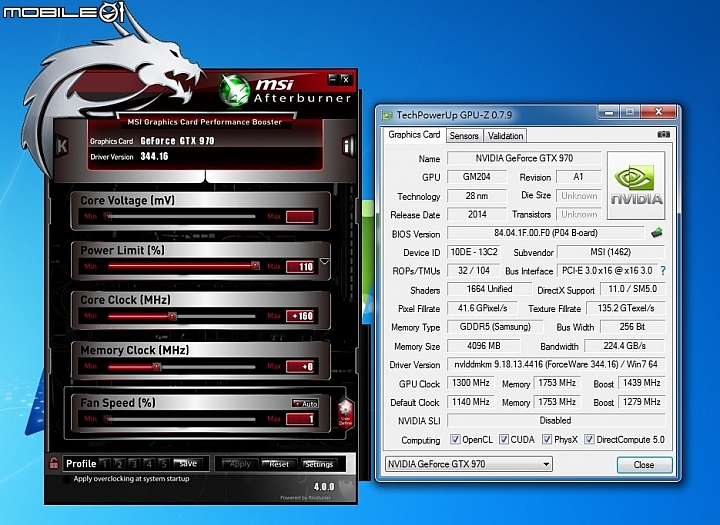
Task: Close the MSI Afterburner window
Action: pos(346,79)
